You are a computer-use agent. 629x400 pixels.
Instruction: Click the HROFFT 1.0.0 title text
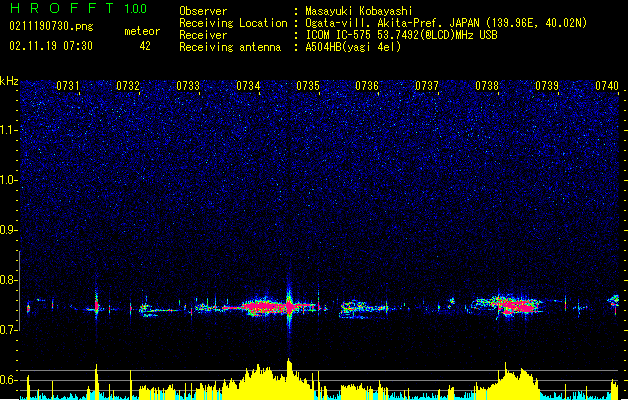(x=79, y=8)
